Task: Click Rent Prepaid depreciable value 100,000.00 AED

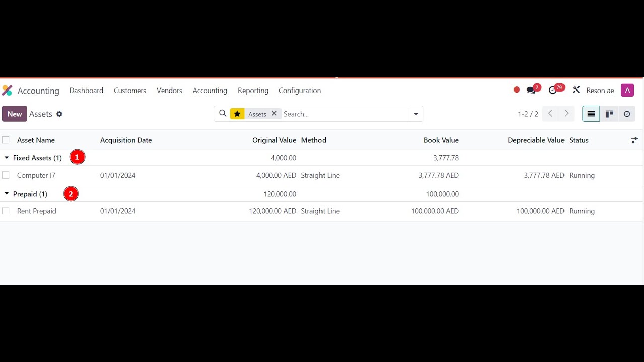Action: click(540, 211)
